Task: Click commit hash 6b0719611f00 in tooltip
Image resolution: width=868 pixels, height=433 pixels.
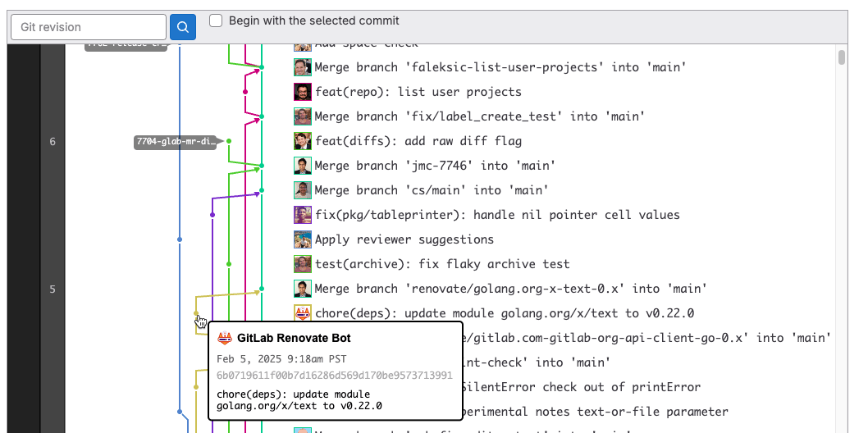Action: point(335,375)
